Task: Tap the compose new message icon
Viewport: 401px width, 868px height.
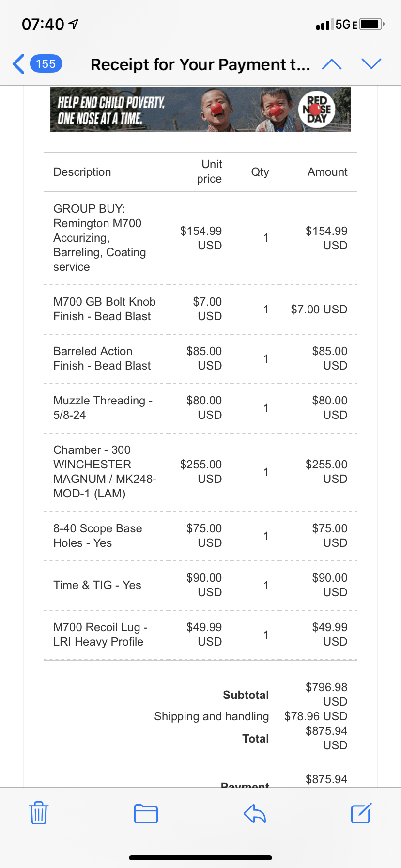Action: pos(361,813)
